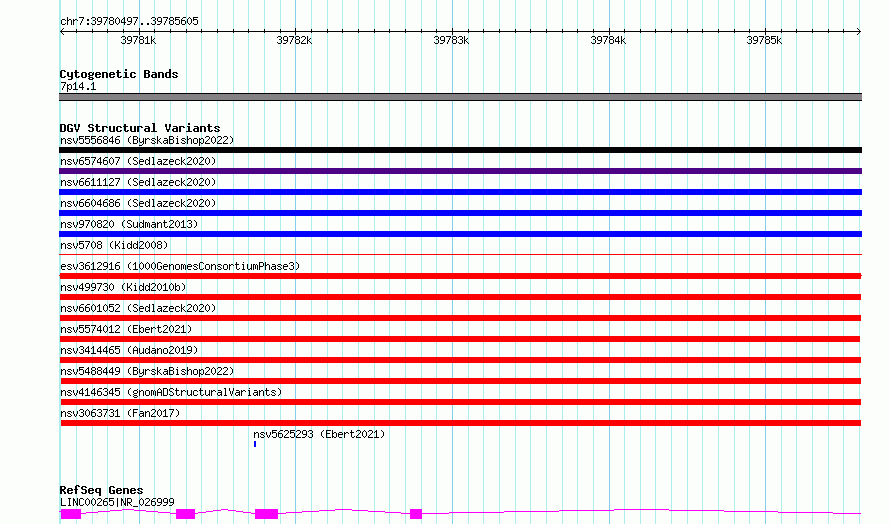Select the third magenta LINC00265 exon block
890x524 pixels.
click(266, 514)
